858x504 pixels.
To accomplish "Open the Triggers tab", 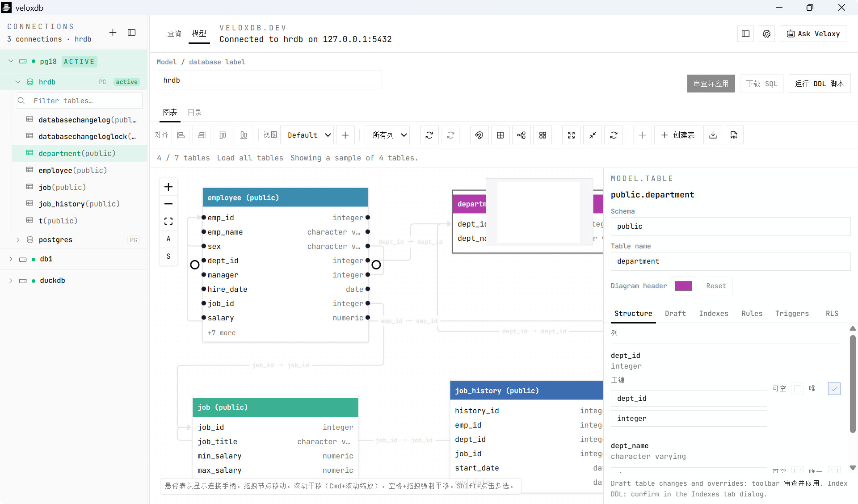I will (792, 314).
